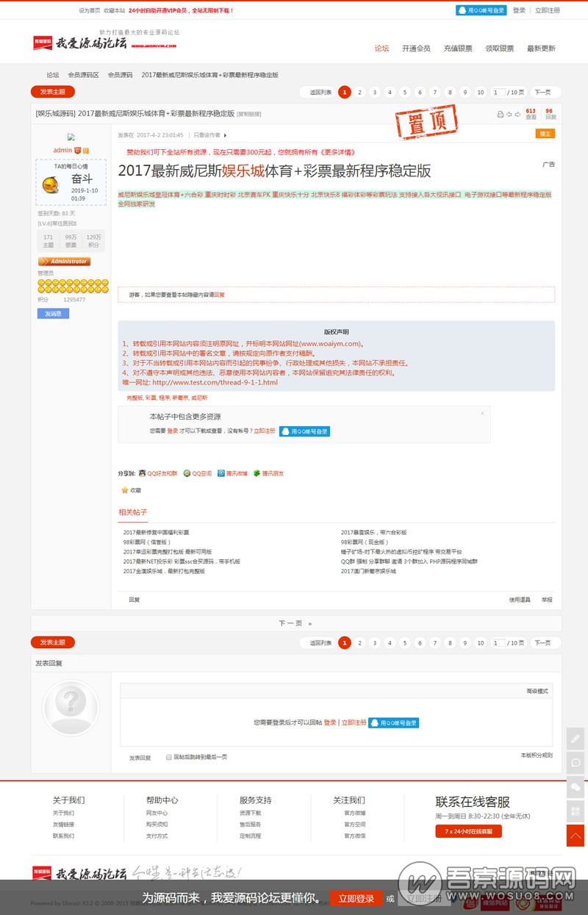The image size is (588, 915).
Task: Click the pencil icon in floating sidebar
Action: (x=576, y=739)
